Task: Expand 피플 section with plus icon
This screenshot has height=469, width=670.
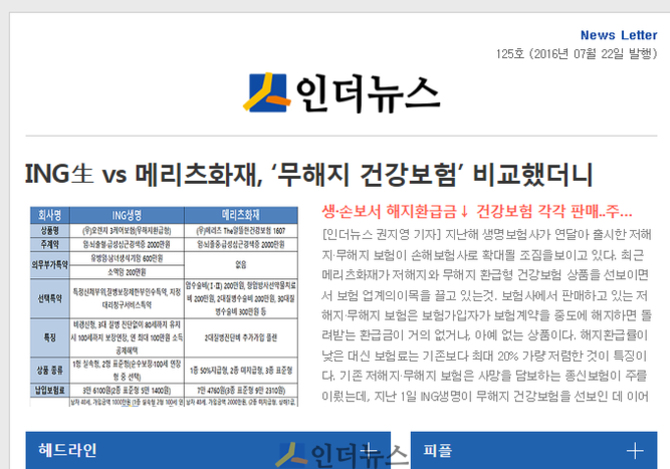Action: click(x=635, y=451)
